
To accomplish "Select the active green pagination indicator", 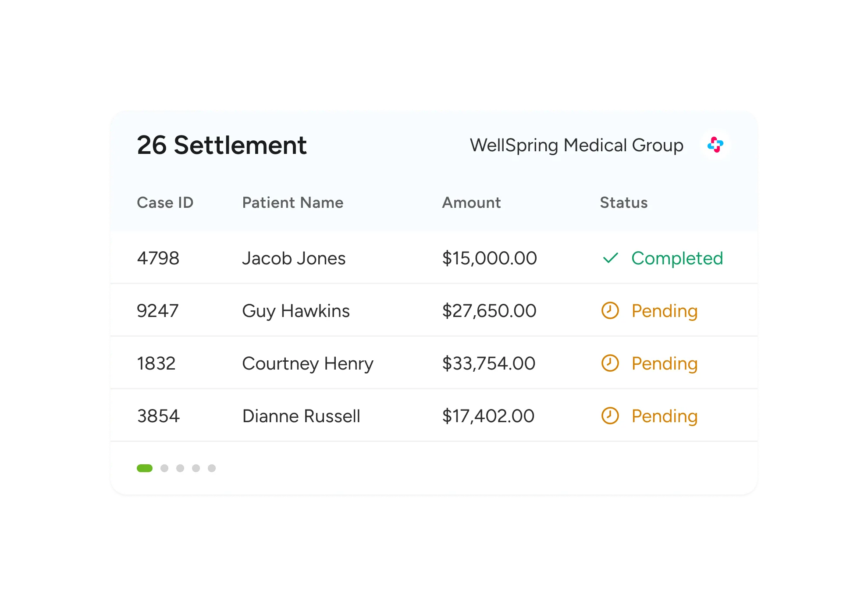I will pyautogui.click(x=145, y=468).
